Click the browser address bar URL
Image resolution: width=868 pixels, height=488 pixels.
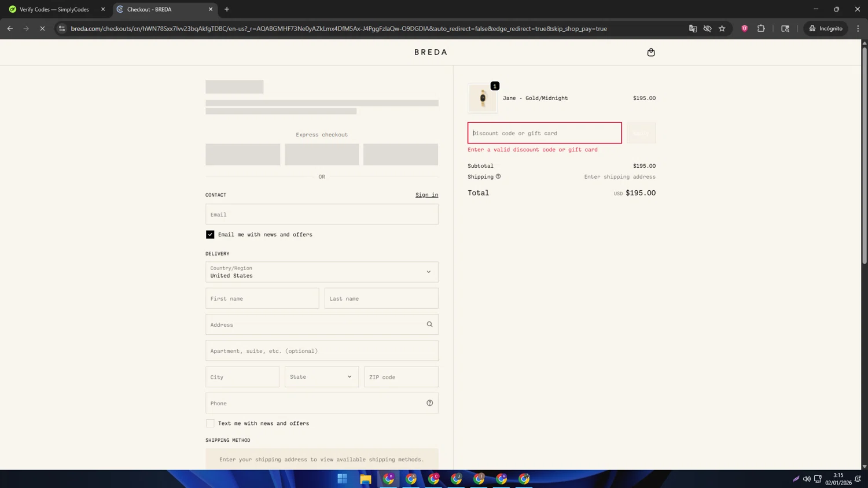[x=339, y=28]
